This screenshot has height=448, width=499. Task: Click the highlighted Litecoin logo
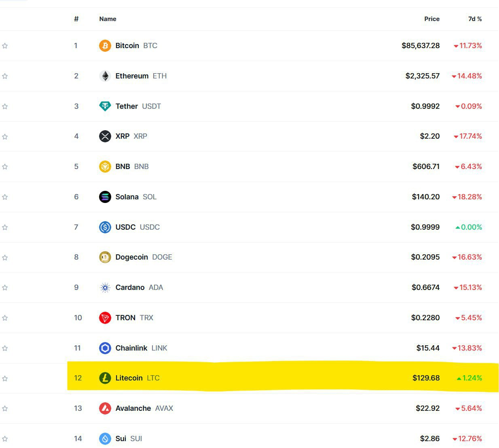[x=105, y=378]
